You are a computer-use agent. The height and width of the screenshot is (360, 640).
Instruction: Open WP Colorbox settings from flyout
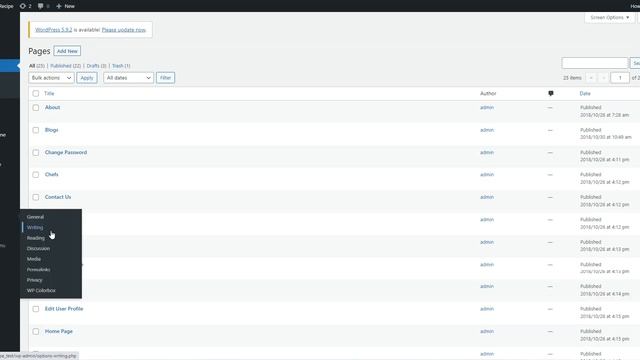click(41, 290)
